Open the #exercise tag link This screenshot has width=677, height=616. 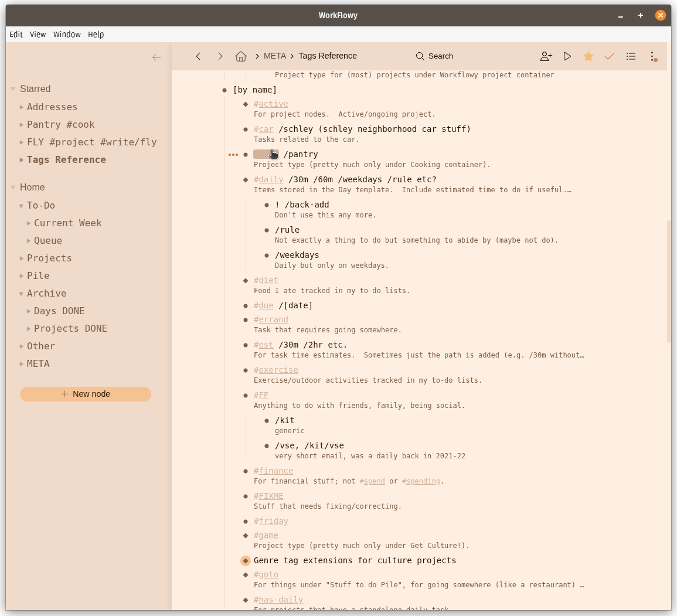(x=275, y=370)
